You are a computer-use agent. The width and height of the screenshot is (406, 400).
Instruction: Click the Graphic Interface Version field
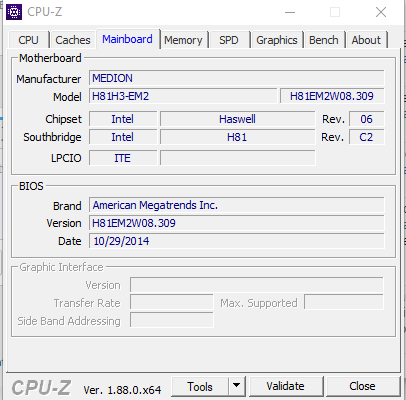pyautogui.click(x=257, y=285)
